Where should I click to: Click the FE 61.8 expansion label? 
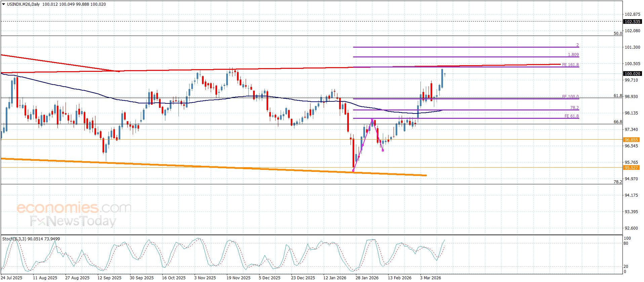tap(572, 116)
